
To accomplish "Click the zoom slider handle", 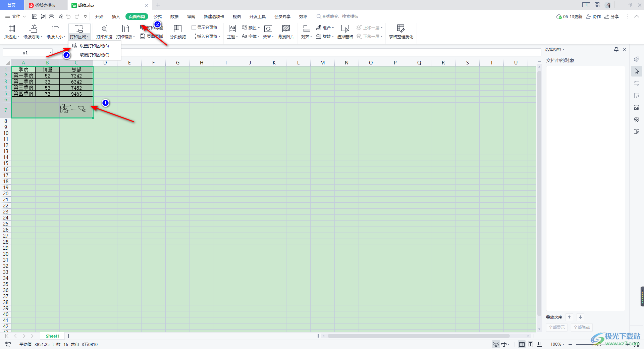I will (x=599, y=344).
